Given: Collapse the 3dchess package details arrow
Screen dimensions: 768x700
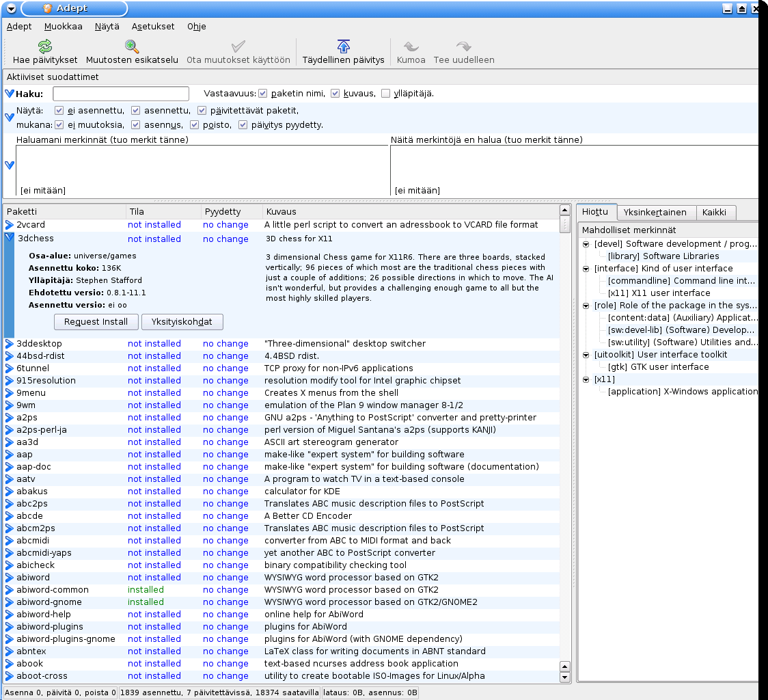Looking at the screenshot, I should (10, 239).
